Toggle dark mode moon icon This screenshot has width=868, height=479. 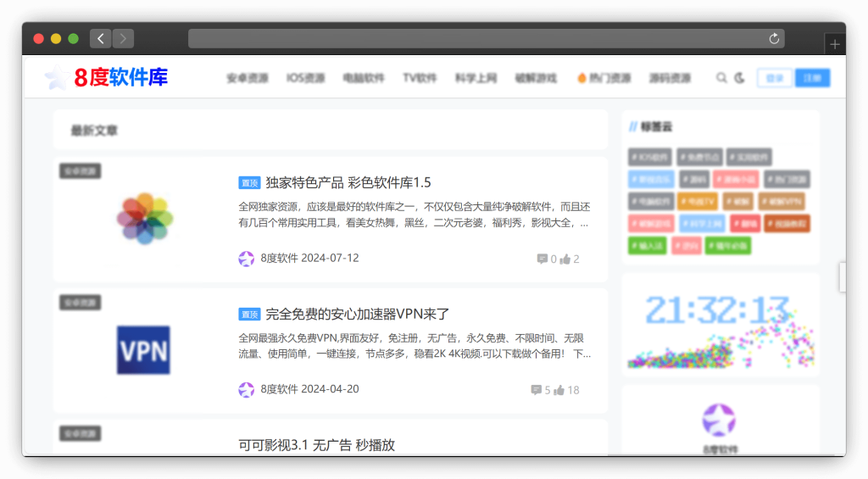739,78
